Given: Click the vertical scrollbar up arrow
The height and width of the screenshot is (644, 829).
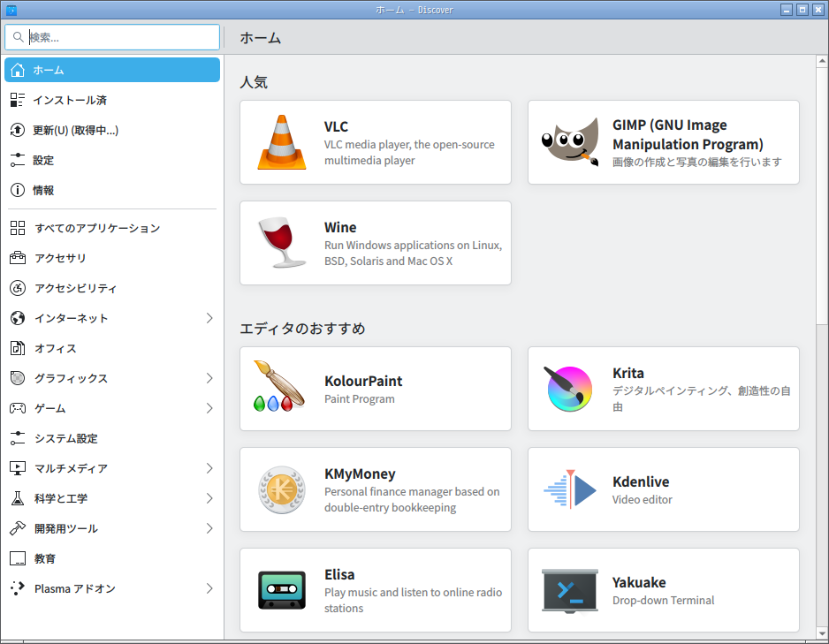Looking at the screenshot, I should tap(822, 61).
